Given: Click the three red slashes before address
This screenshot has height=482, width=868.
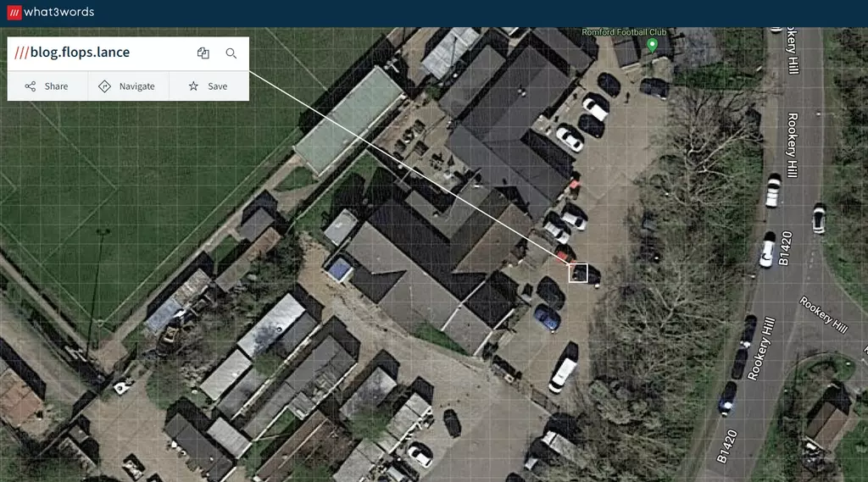Looking at the screenshot, I should [x=21, y=53].
